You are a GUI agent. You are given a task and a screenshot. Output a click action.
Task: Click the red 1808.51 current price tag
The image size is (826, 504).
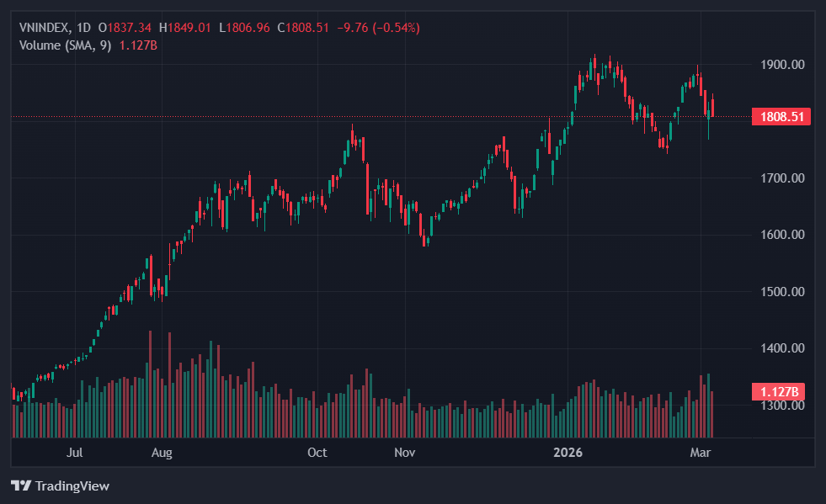[781, 117]
